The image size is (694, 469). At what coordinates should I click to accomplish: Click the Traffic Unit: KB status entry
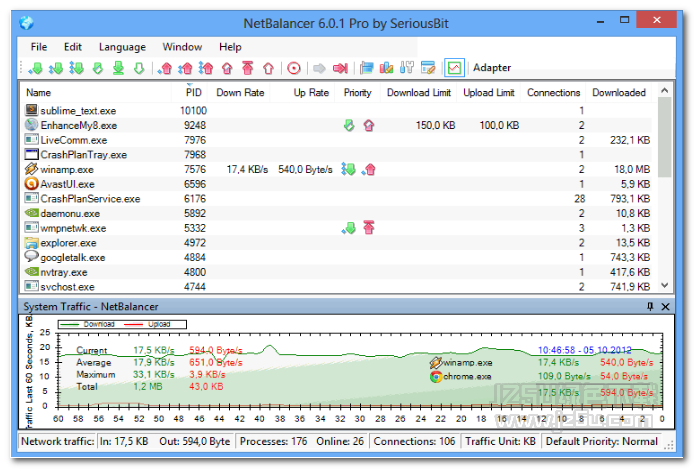coord(500,441)
